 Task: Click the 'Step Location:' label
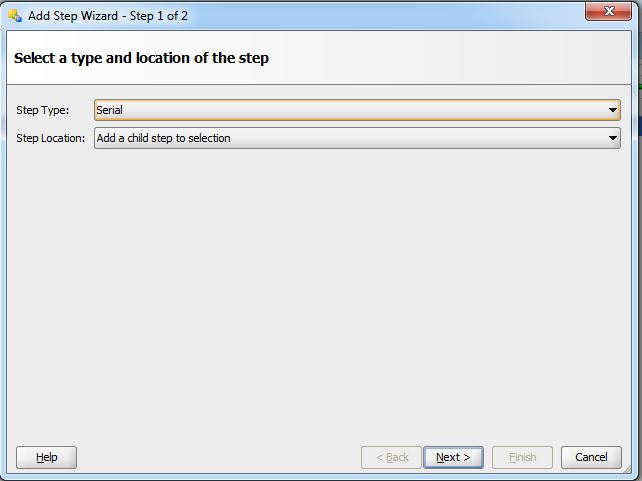point(51,138)
